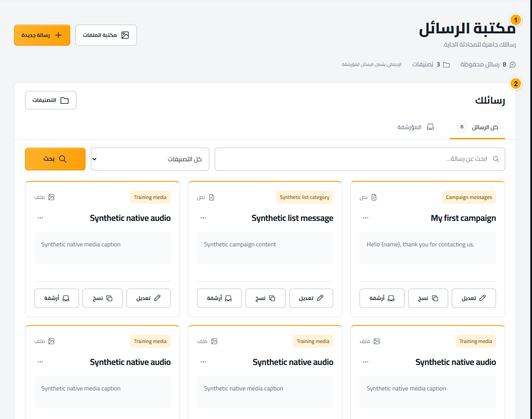Image resolution: width=532 pixels, height=419 pixels.
Task: Select the Synthetic list message card title
Action: tap(292, 218)
